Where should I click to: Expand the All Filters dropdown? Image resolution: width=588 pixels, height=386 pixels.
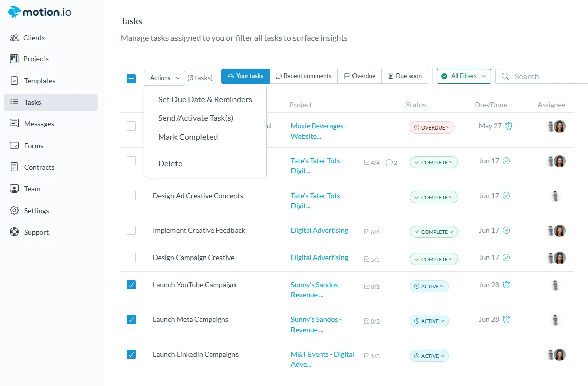[464, 76]
